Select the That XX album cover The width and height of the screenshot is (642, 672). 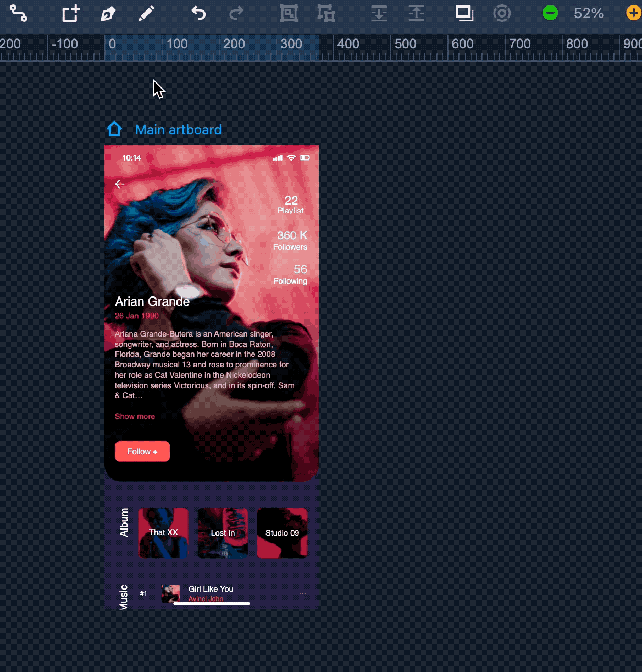point(163,533)
